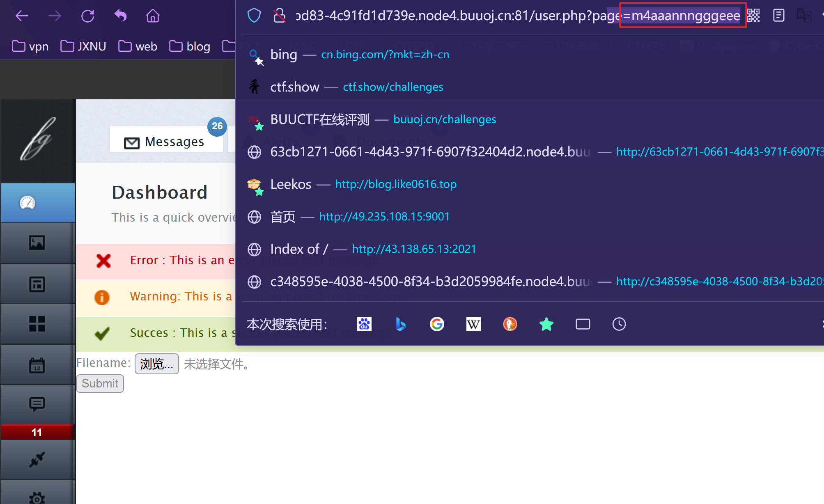Search with Baidu engine icon
The image size is (824, 504).
364,324
